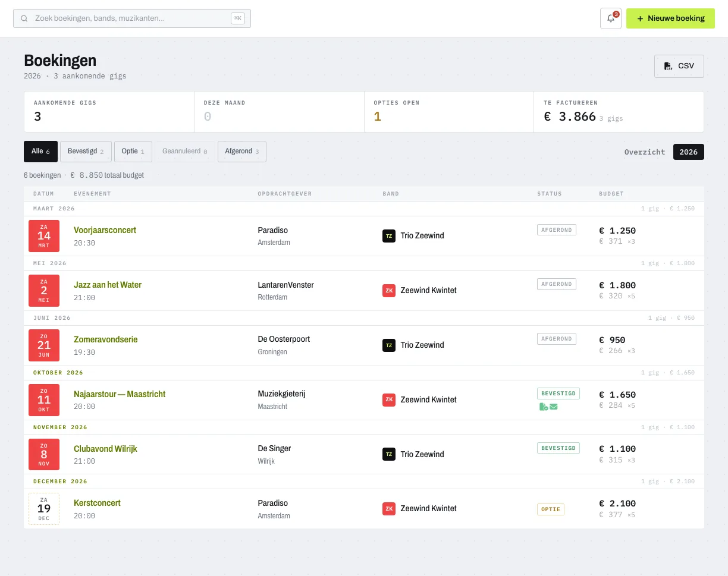Click the signed contract icon for Najaarstour

click(543, 407)
